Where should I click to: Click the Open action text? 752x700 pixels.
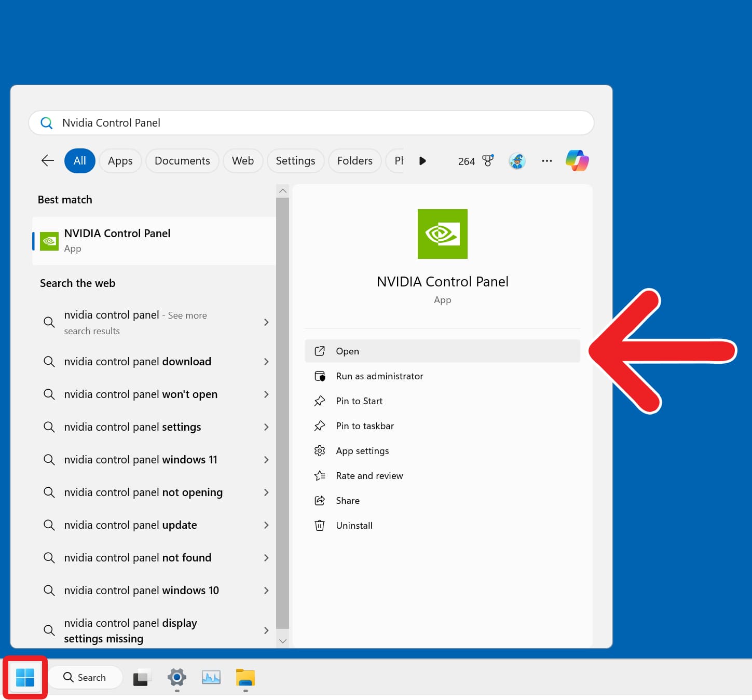[347, 351]
